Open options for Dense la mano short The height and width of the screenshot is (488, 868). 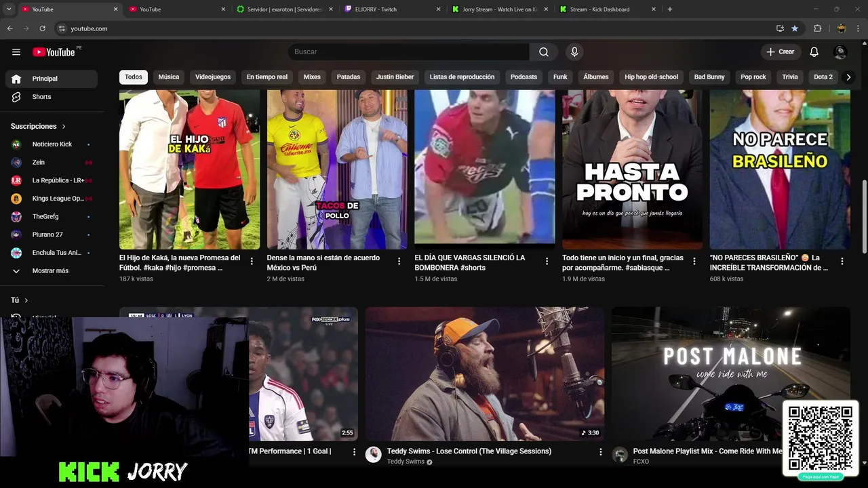coord(399,261)
